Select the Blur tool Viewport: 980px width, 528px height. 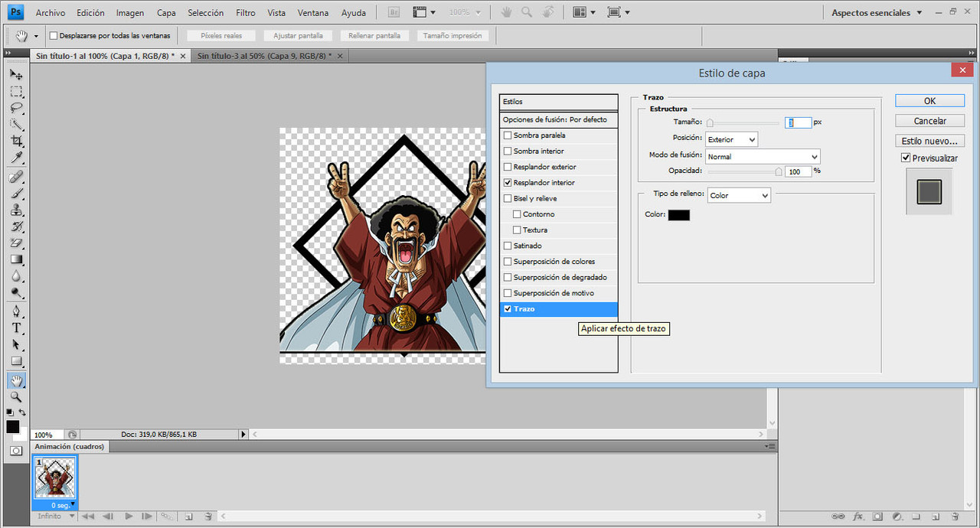[16, 276]
